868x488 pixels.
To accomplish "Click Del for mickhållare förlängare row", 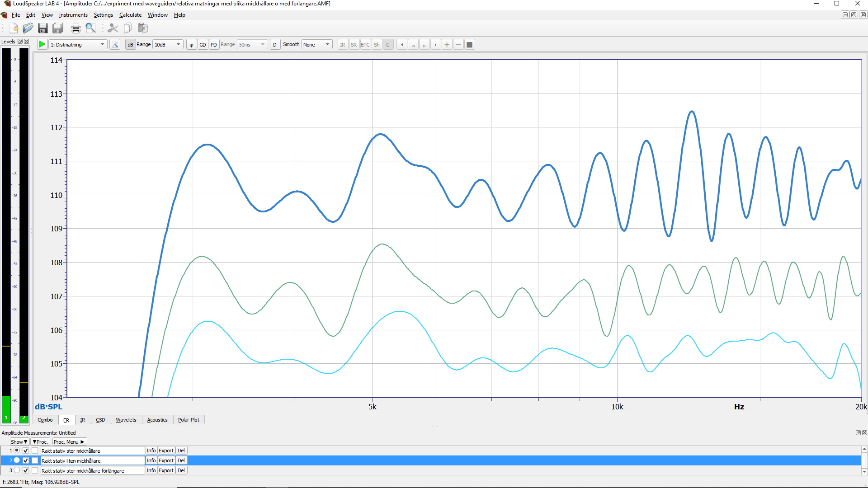I will coord(181,470).
